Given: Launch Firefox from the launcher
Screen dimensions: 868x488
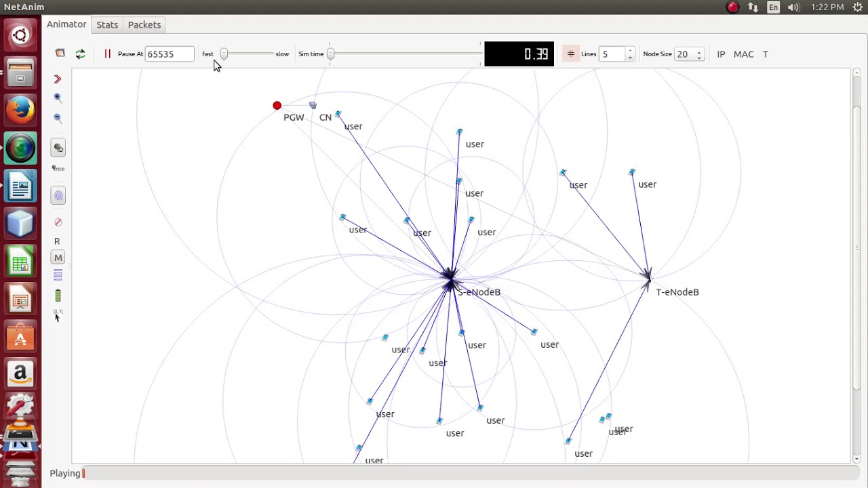Looking at the screenshot, I should (x=20, y=110).
